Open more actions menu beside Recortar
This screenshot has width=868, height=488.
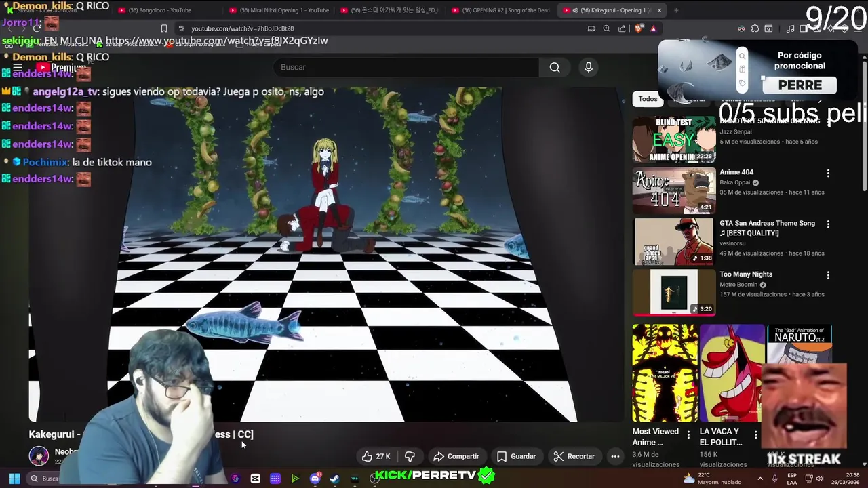coord(615,456)
